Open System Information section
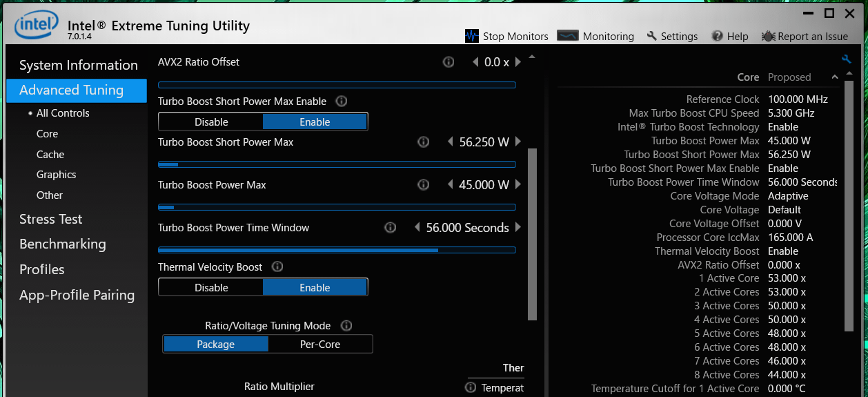 (x=79, y=65)
